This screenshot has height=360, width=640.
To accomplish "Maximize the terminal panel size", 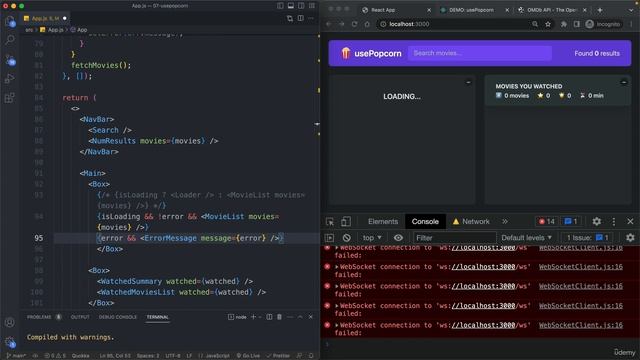I will [x=300, y=317].
